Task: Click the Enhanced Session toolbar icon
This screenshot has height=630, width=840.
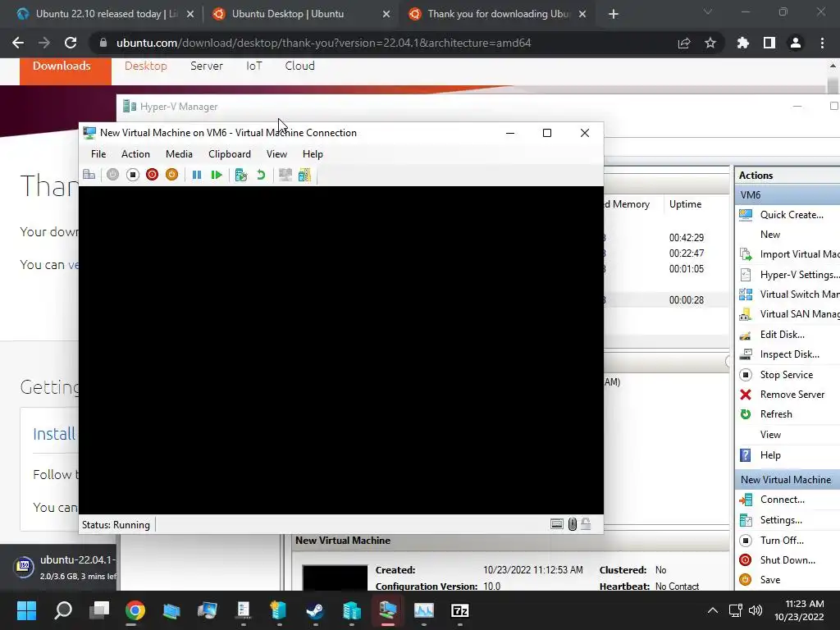Action: [285, 175]
